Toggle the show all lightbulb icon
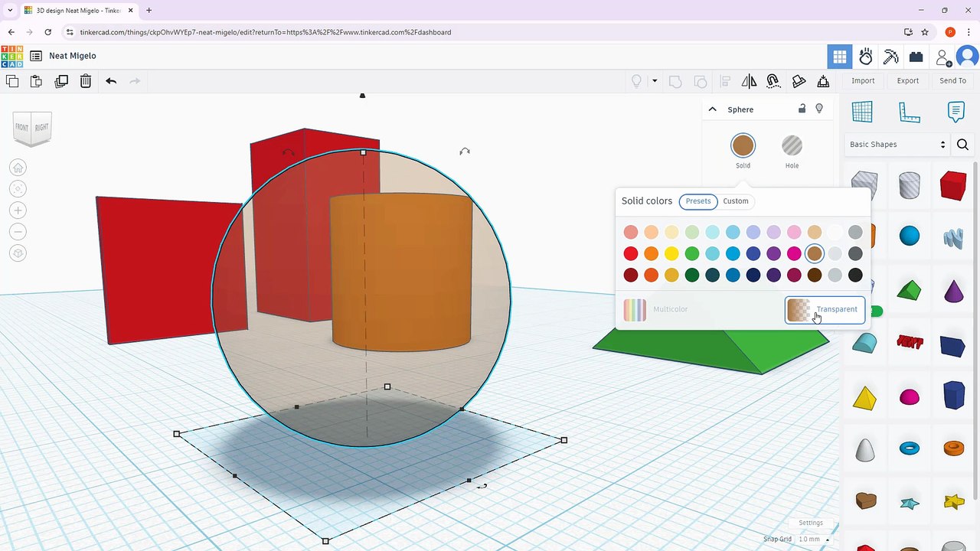The image size is (980, 551). tap(636, 81)
